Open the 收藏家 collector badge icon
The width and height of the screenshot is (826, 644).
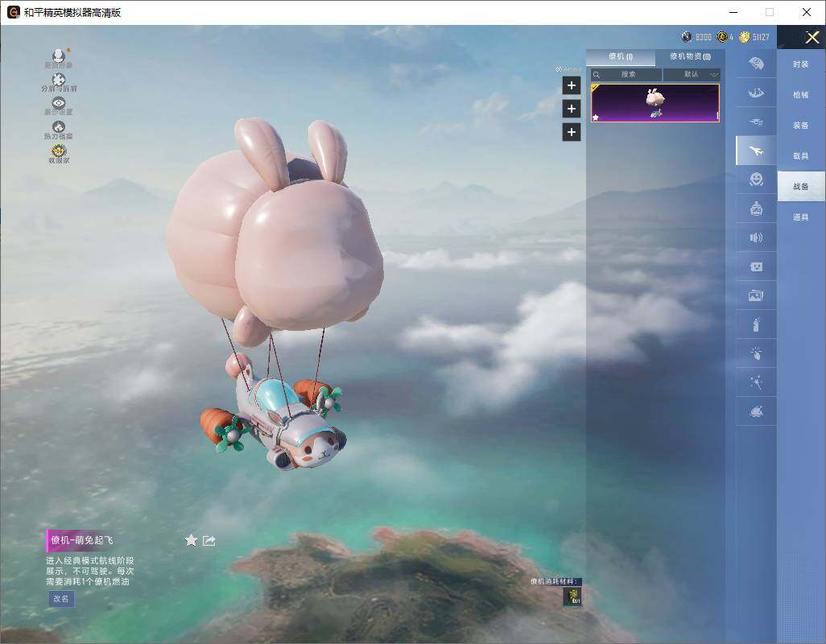tap(59, 151)
